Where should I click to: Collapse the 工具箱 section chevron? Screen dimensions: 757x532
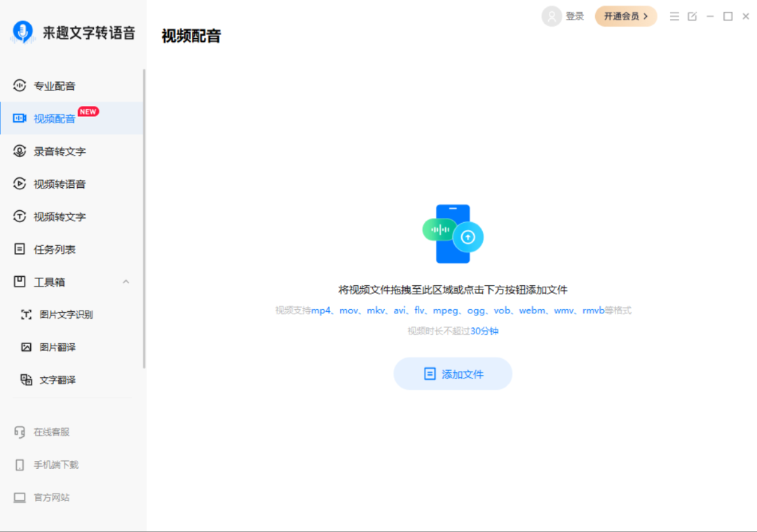tap(125, 282)
